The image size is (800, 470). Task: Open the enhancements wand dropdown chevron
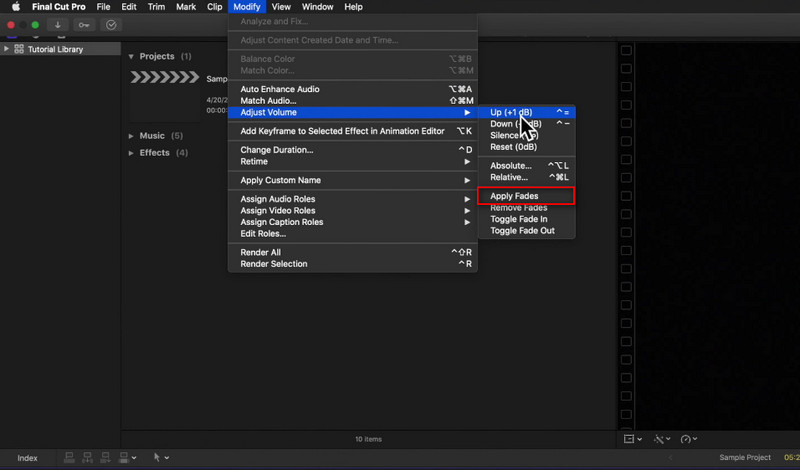coord(668,439)
